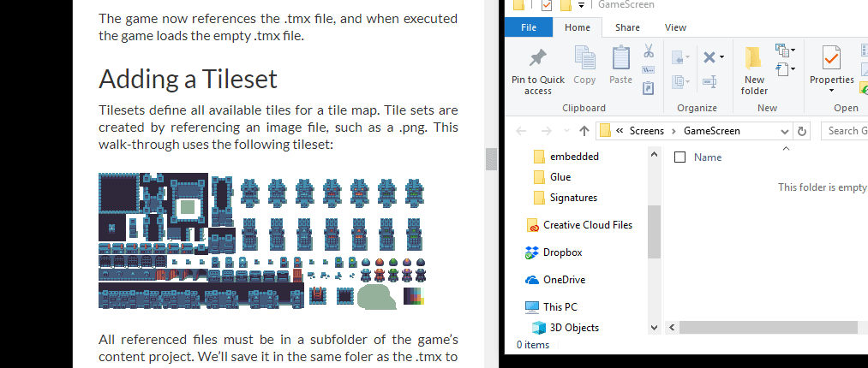The width and height of the screenshot is (868, 368).
Task: Click the Screens breadcrumb in address bar
Action: tap(645, 131)
